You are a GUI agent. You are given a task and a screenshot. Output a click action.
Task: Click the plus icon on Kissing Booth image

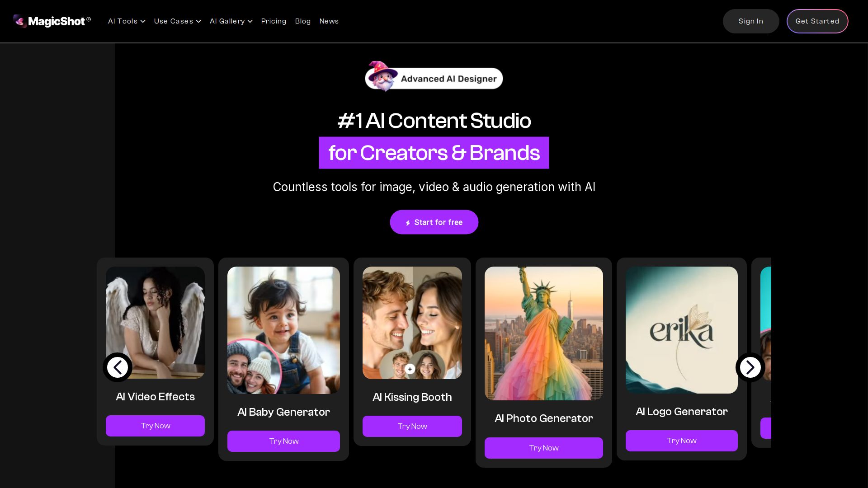410,369
